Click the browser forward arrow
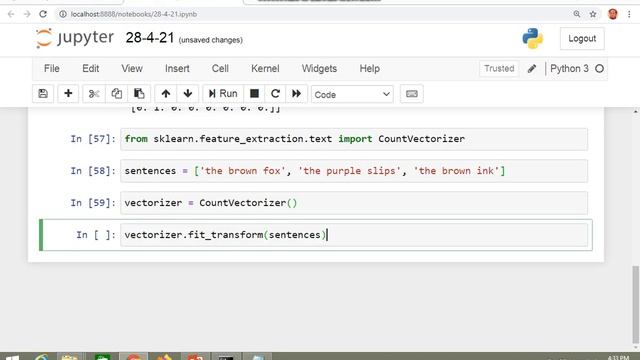Viewport: 640px width, 360px height. pyautogui.click(x=27, y=14)
